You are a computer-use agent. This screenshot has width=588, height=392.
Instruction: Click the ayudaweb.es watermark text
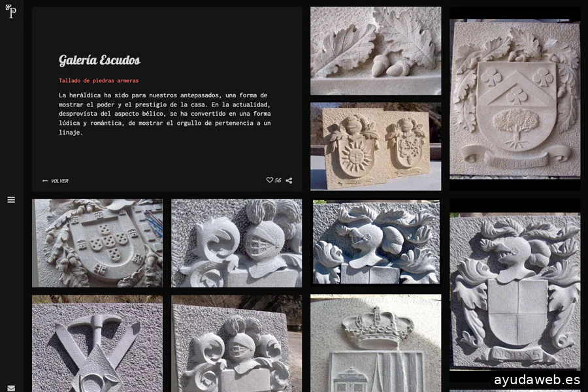pos(536,380)
